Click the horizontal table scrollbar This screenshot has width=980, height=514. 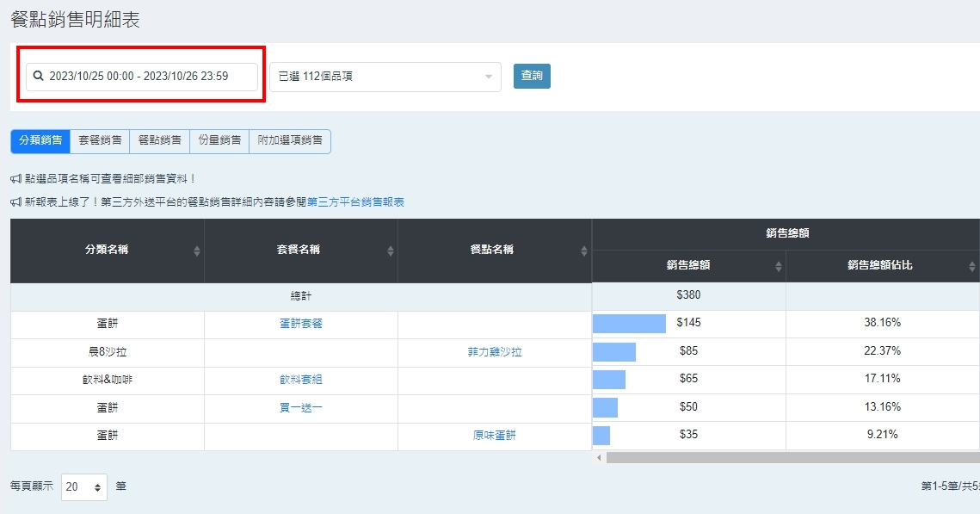point(792,458)
